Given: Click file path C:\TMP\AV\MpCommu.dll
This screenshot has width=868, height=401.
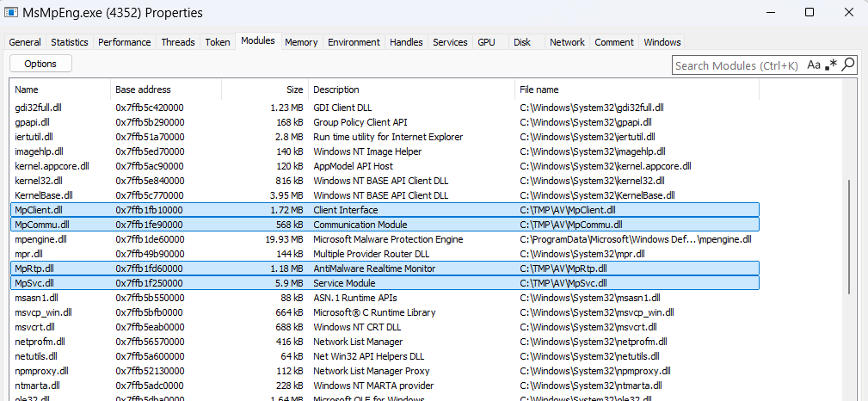Looking at the screenshot, I should click(570, 225).
